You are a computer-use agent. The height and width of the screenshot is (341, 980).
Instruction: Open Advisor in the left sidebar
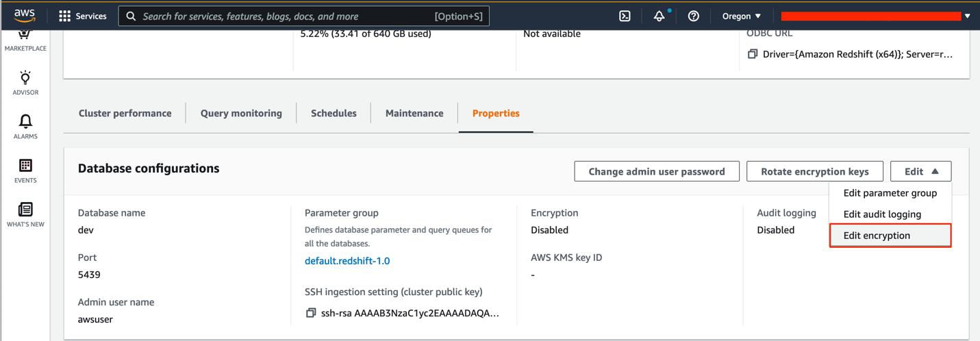25,82
